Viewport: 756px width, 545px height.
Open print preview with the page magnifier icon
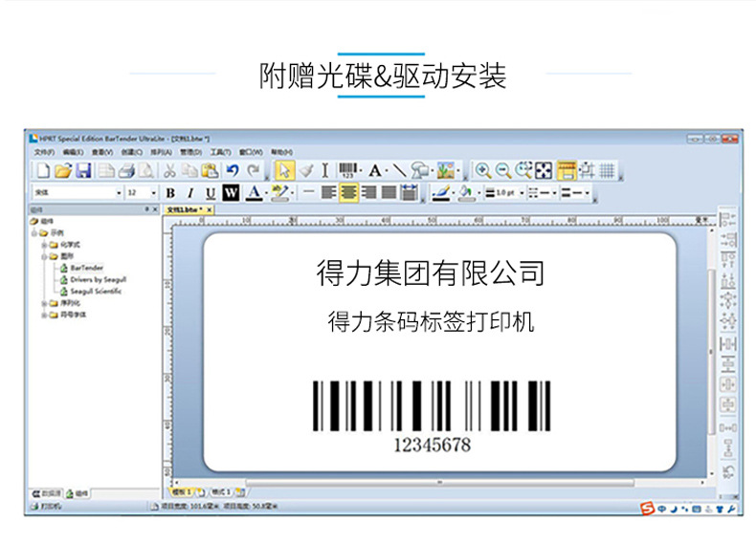(146, 170)
